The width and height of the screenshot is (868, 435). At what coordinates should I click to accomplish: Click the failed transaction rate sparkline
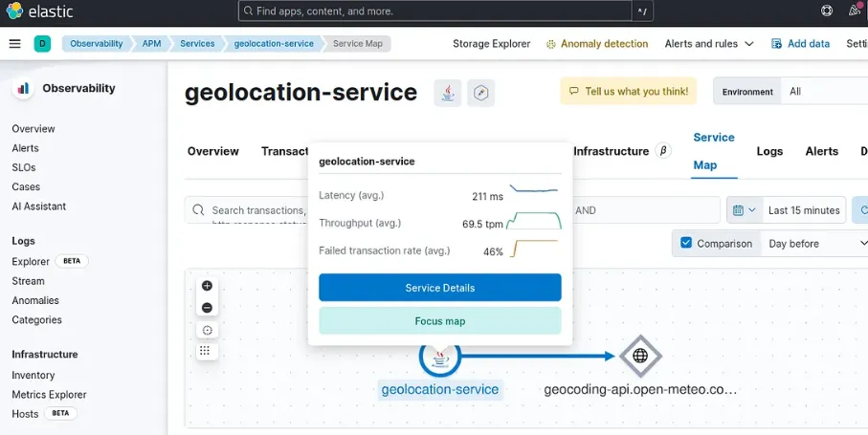534,249
